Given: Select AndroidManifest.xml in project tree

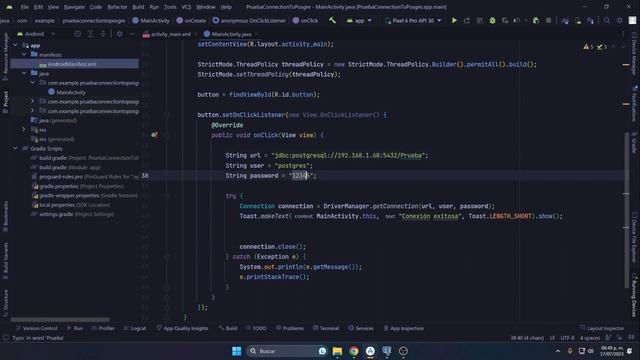Looking at the screenshot, I should click(75, 64).
